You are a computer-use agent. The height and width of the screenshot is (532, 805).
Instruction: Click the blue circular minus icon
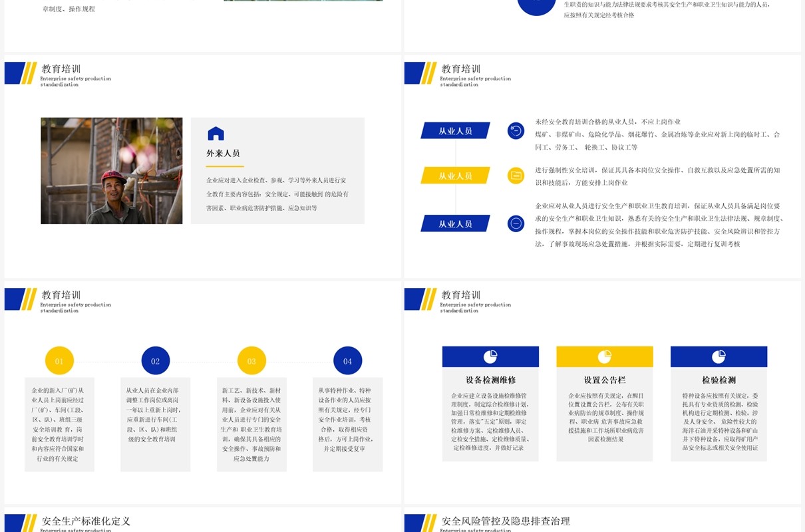pos(516,223)
